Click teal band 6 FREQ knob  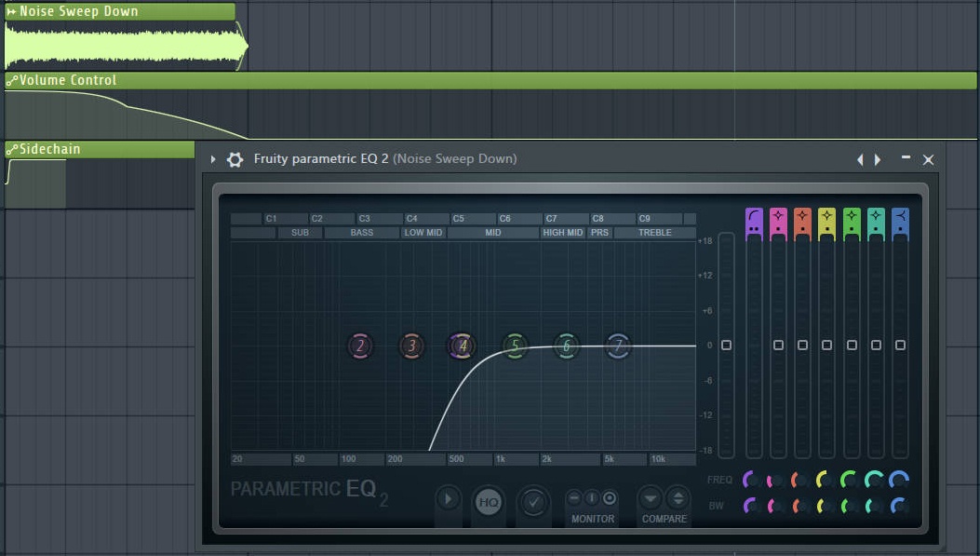pyautogui.click(x=874, y=480)
